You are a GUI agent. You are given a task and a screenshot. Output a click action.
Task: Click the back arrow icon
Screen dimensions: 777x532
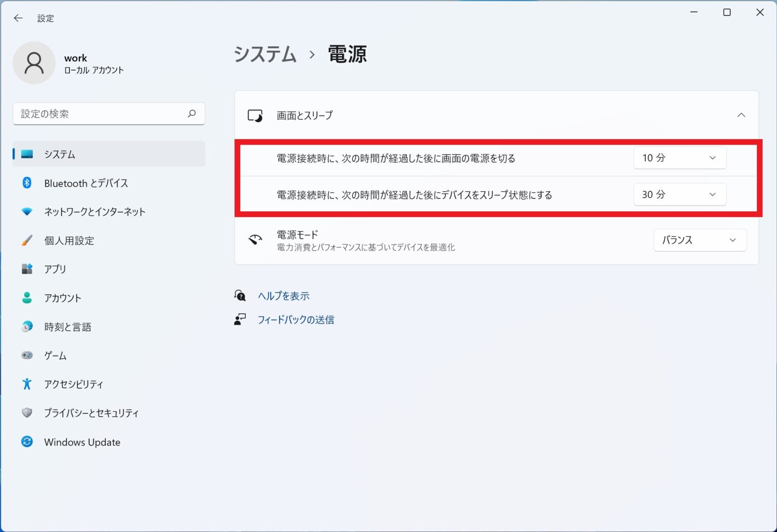pos(18,18)
